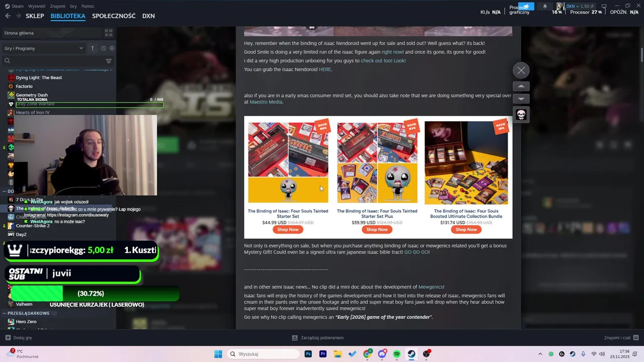The height and width of the screenshot is (362, 644).
Task: Open the BIBLIOTEKA tab
Action: pyautogui.click(x=68, y=16)
